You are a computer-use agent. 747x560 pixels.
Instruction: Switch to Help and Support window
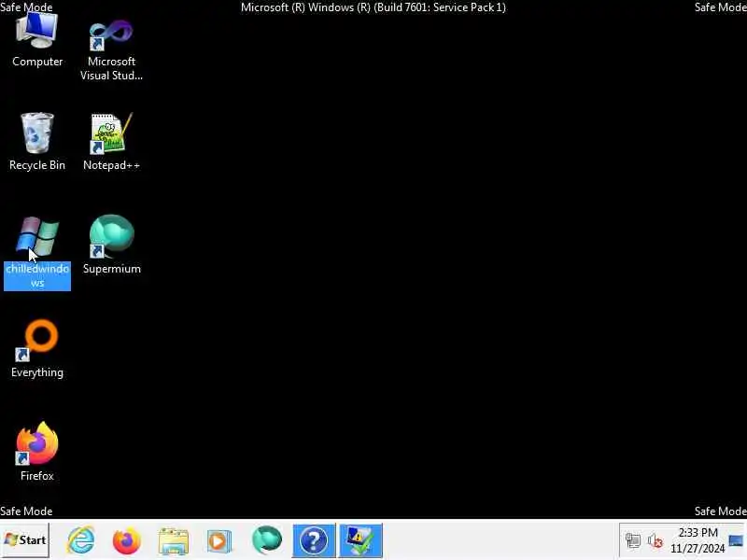314,540
